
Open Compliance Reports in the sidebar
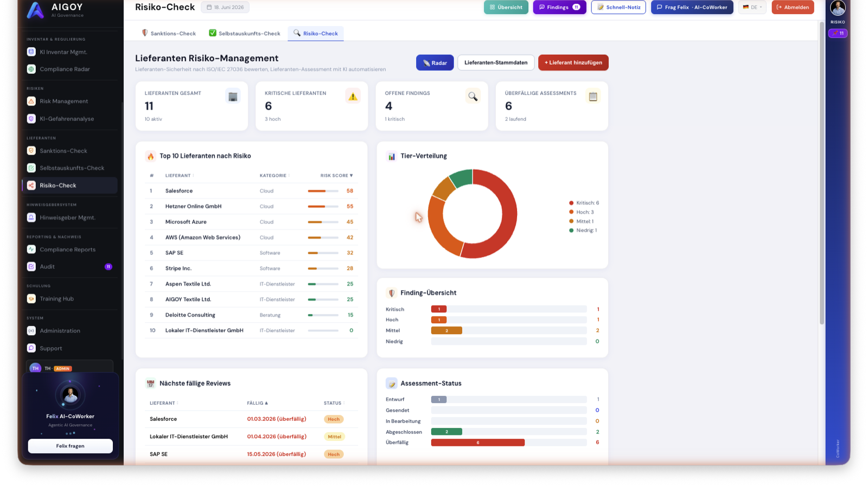coord(70,249)
